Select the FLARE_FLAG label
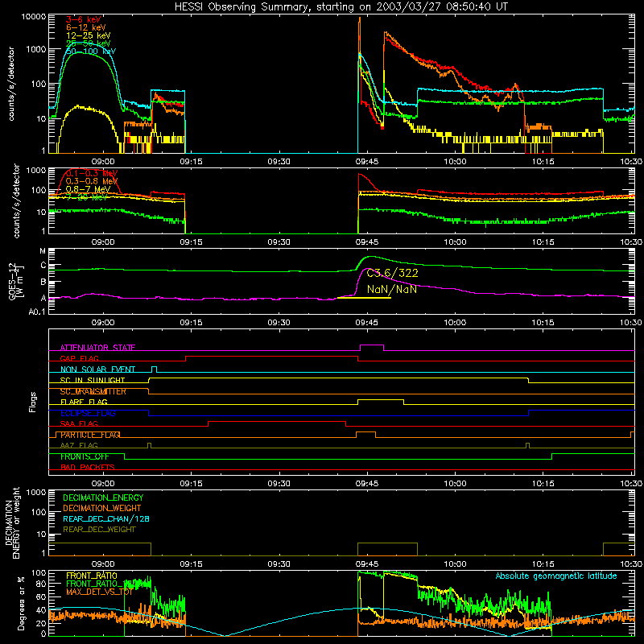The image size is (644, 644). (84, 402)
